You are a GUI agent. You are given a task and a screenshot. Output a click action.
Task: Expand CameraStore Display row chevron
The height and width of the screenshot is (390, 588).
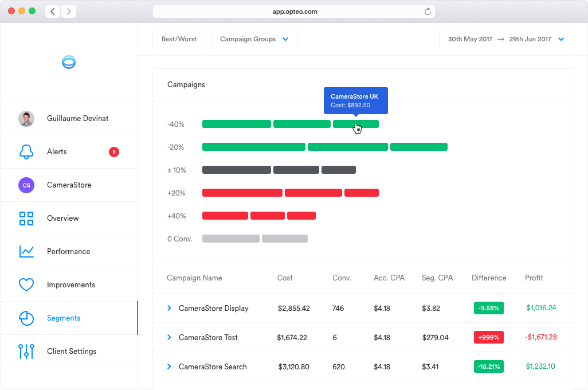tap(169, 308)
